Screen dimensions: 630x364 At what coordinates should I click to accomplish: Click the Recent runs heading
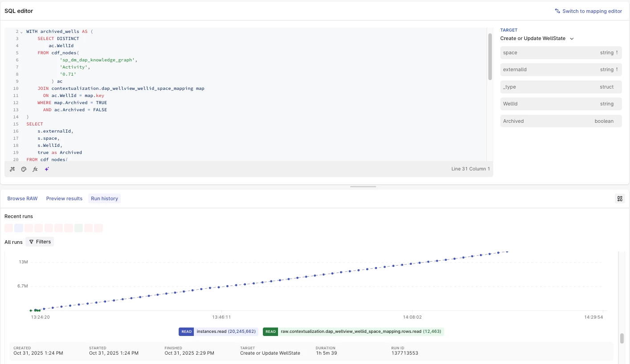point(19,216)
